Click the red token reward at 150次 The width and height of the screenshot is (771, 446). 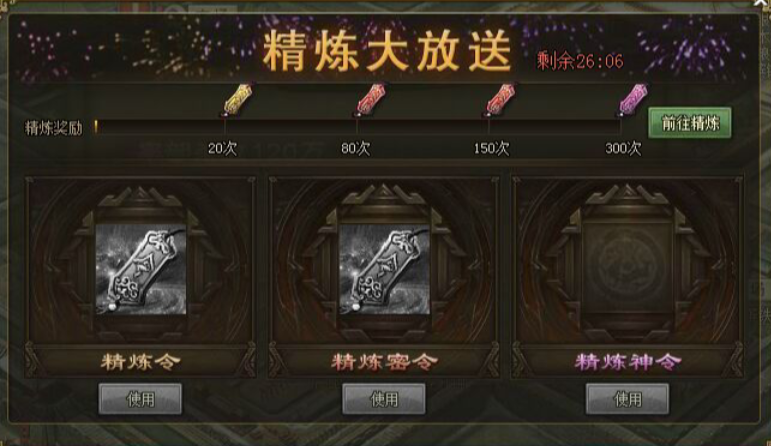tap(501, 100)
